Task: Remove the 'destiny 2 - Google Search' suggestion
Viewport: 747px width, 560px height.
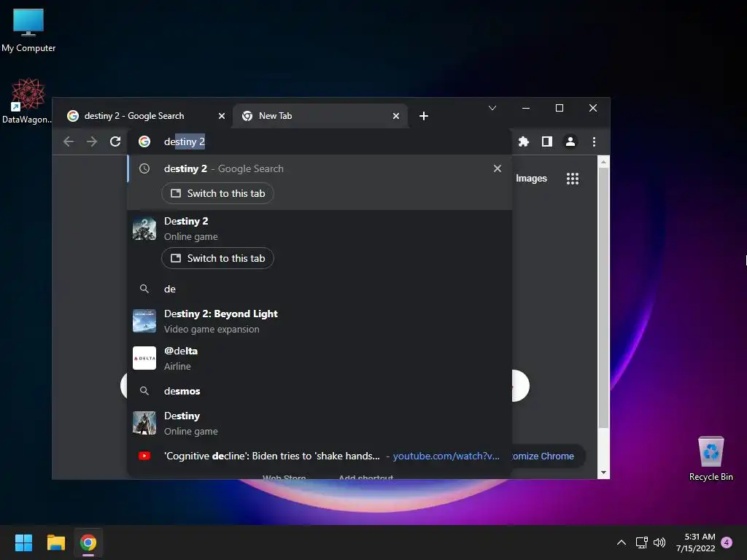Action: click(x=498, y=168)
